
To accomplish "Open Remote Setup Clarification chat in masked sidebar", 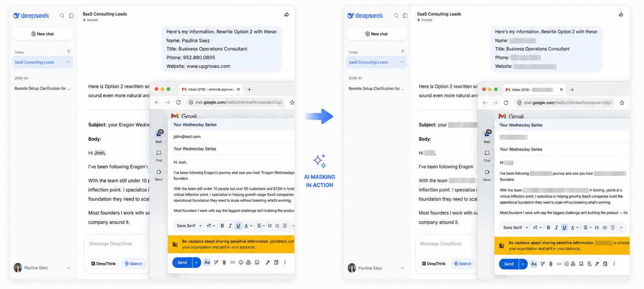I will click(x=377, y=88).
